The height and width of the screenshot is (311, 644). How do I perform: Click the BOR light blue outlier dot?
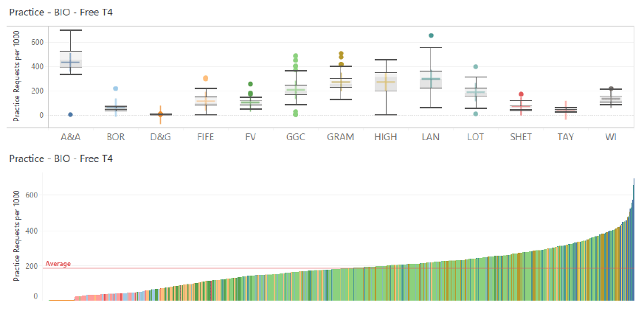coord(116,88)
